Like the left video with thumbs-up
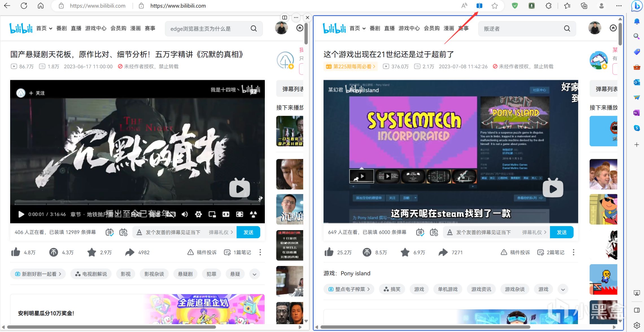644x332 pixels. (x=16, y=252)
